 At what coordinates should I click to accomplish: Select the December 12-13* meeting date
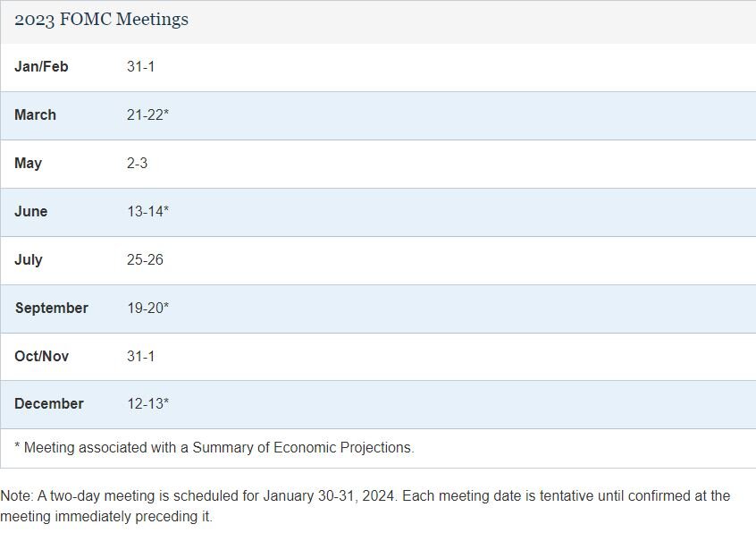[147, 404]
